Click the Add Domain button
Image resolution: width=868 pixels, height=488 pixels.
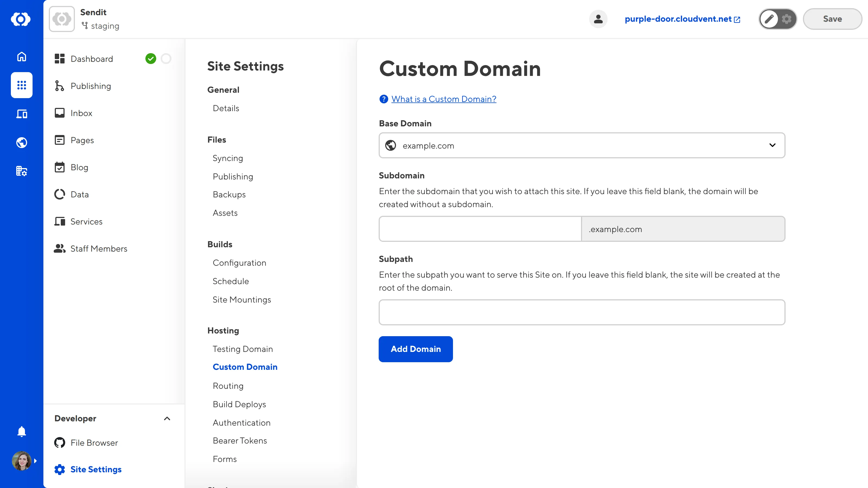[416, 349]
